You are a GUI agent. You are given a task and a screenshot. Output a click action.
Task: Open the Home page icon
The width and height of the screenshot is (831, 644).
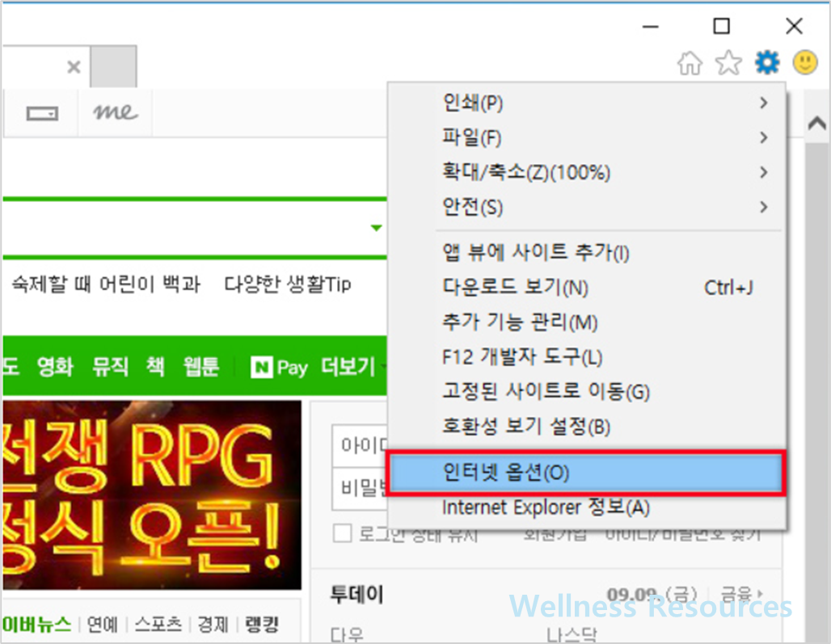[x=690, y=63]
